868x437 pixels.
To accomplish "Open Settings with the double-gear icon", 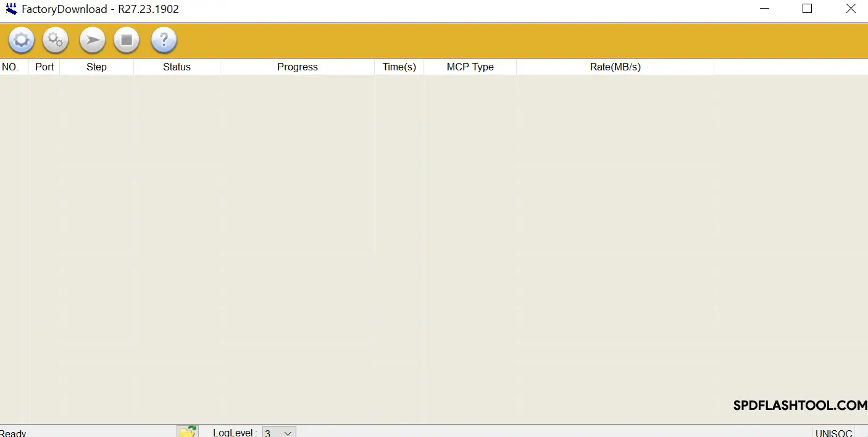I will (x=56, y=41).
